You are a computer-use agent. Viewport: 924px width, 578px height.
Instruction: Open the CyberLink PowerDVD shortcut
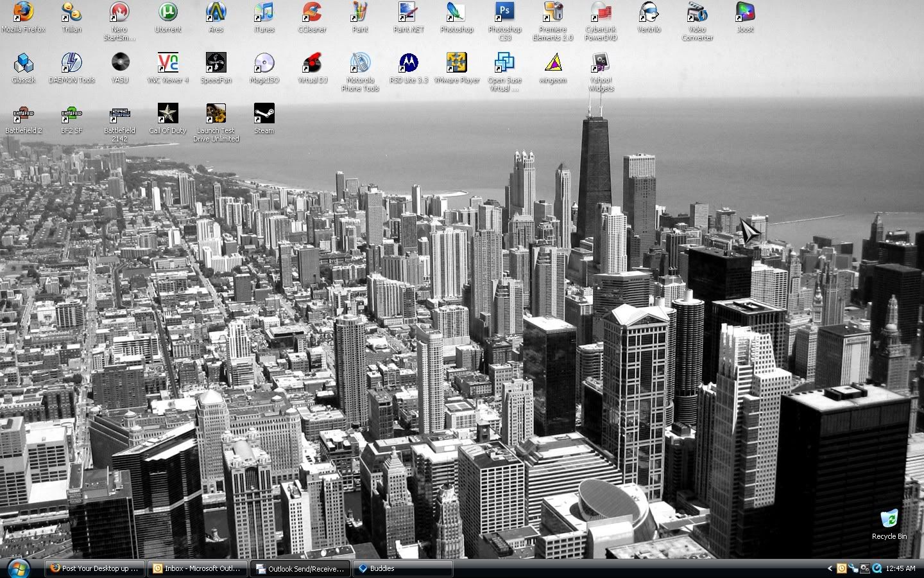pyautogui.click(x=601, y=21)
